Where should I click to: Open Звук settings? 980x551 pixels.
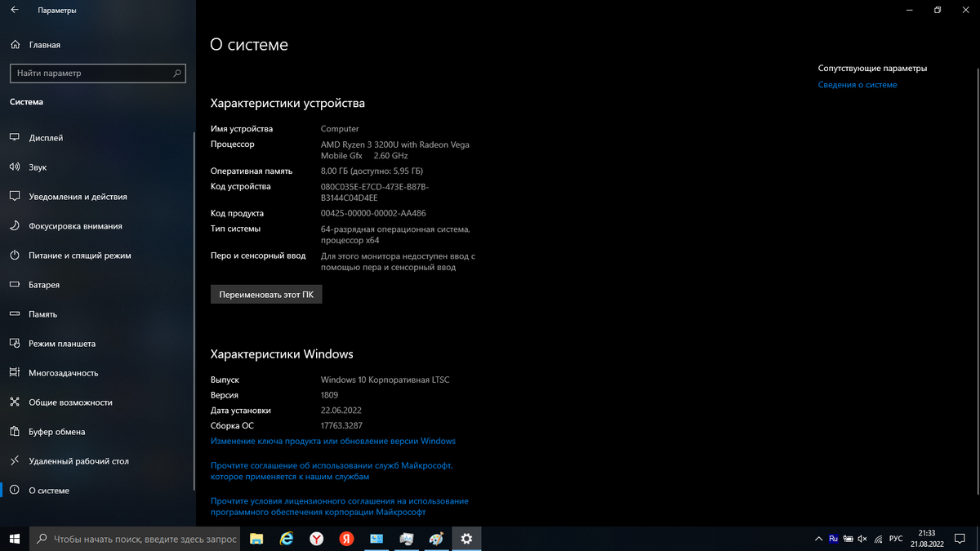(x=98, y=167)
